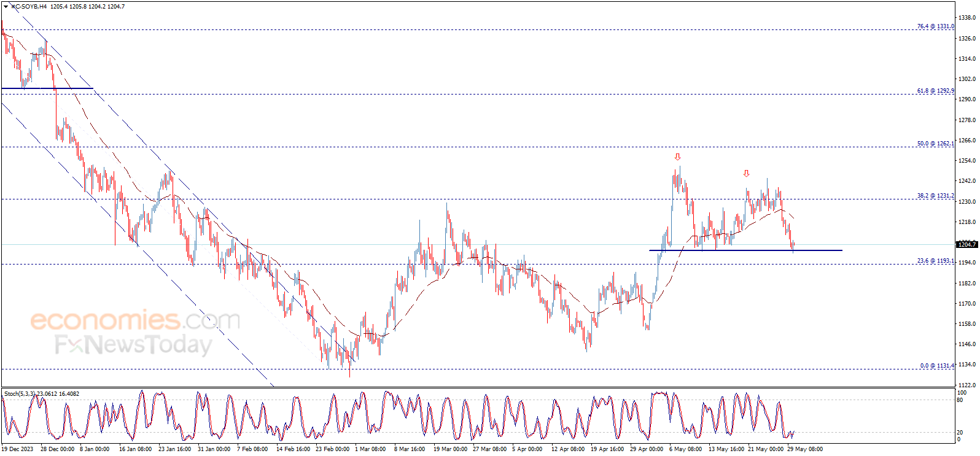Click the #C-SOYB,H4 chart title
The height and width of the screenshot is (456, 980).
click(29, 6)
